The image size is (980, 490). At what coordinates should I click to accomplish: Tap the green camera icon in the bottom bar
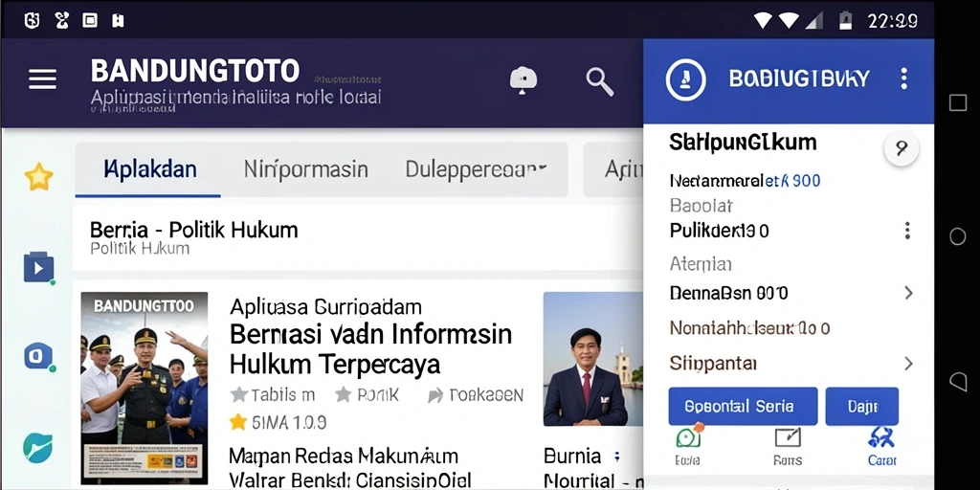pyautogui.click(x=688, y=437)
